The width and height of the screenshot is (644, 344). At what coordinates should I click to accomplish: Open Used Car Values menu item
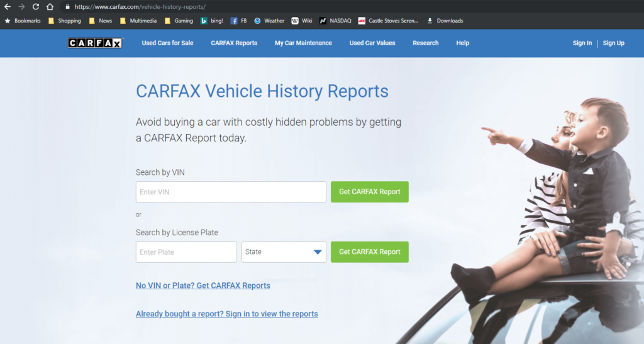[x=372, y=43]
